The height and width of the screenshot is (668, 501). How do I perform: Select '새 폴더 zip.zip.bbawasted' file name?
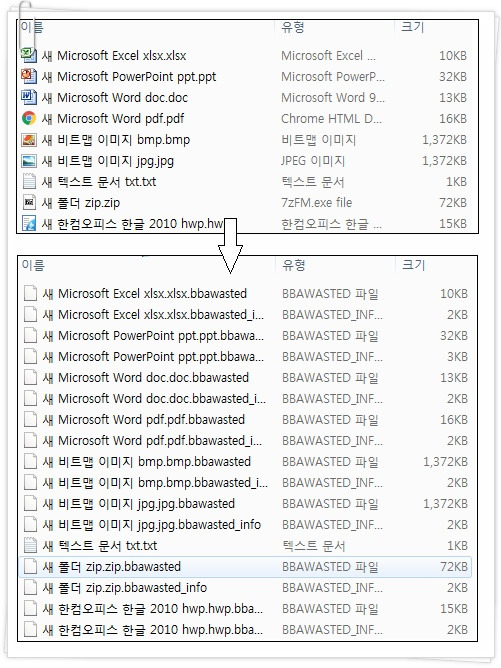coord(112,567)
